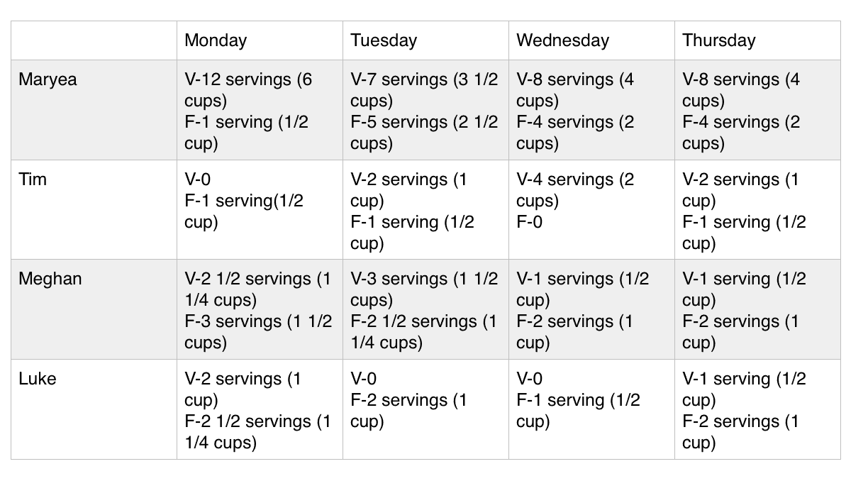Select Meghan's Wednesday cell
The image size is (868, 498).
(591, 309)
